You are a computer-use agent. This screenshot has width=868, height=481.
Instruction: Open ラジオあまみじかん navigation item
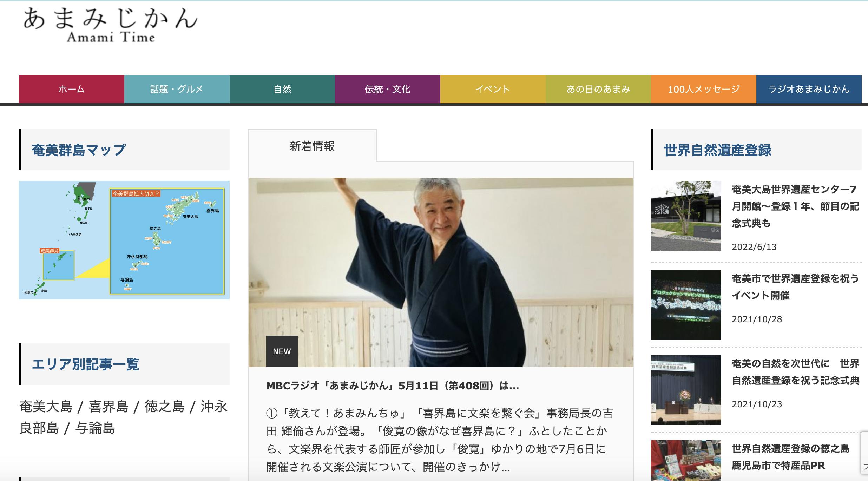tap(809, 89)
